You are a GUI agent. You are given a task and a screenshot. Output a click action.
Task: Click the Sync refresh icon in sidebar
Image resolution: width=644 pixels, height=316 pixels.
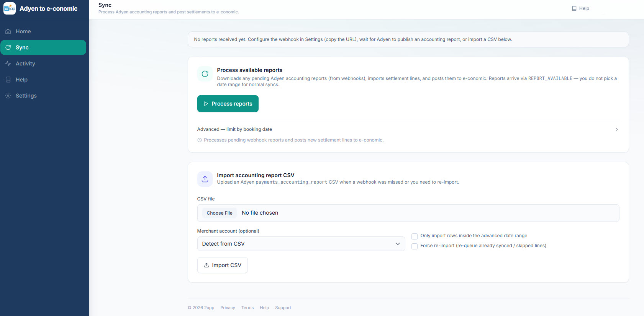[8, 47]
